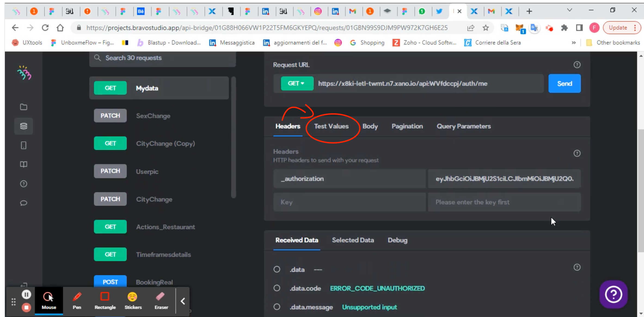Image resolution: width=644 pixels, height=317 pixels.
Task: Collapse the recorder toolbar with the arrow
Action: [x=183, y=301]
